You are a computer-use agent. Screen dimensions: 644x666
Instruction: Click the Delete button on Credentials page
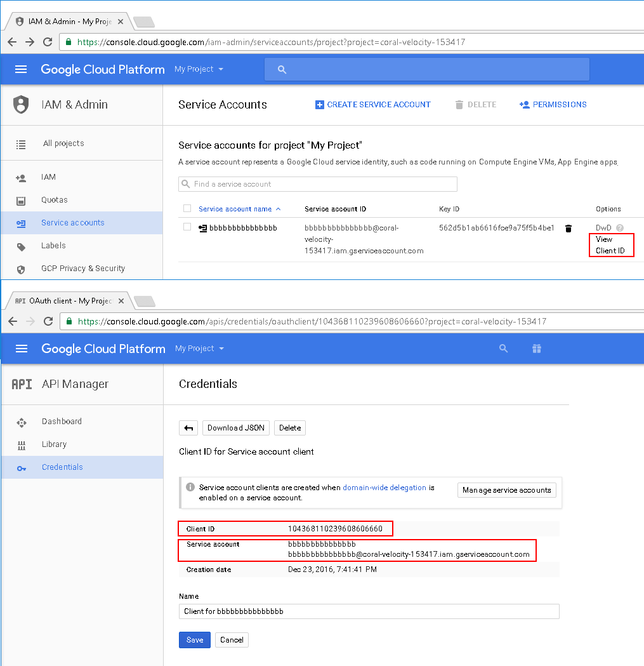coord(290,428)
